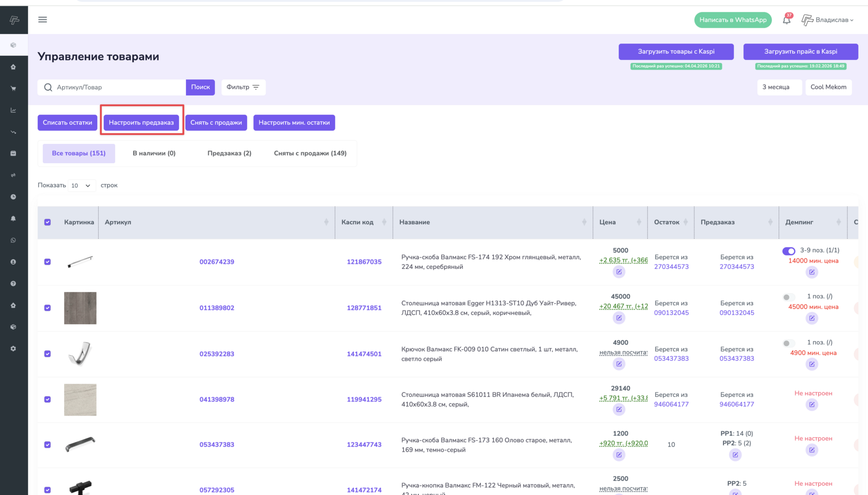Edit the preorder for product 053437383

click(735, 455)
